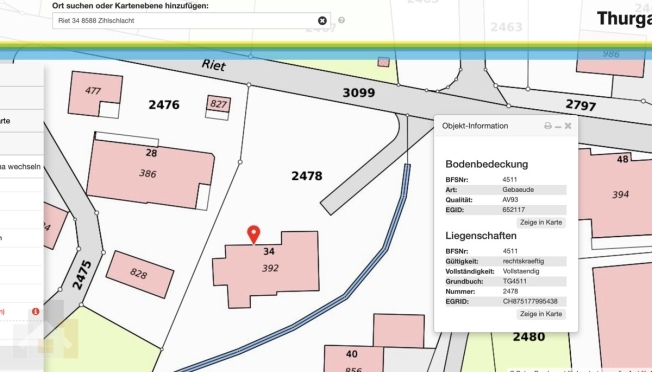Click Zeige in Karte under Liegenschaften
Screen dimensions: 652x372
(x=541, y=314)
